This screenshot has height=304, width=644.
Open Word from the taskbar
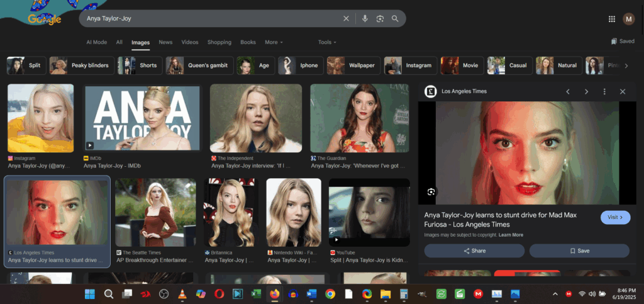311,294
